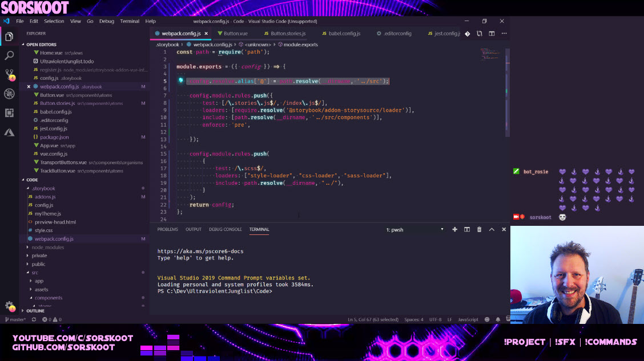Image resolution: width=644 pixels, height=361 pixels.
Task: Click the synchronize changes status icon
Action: pos(34,319)
